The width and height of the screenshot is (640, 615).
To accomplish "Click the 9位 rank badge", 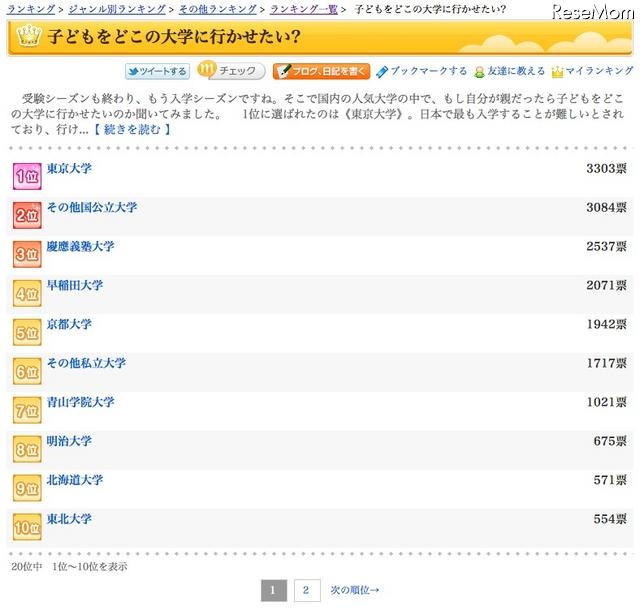I will click(x=27, y=488).
